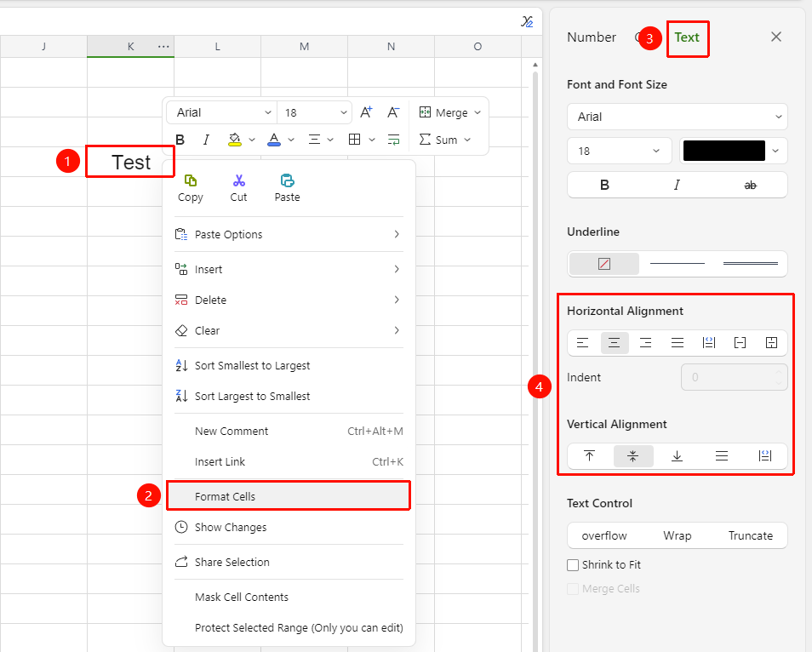The height and width of the screenshot is (652, 812).
Task: Select the last horizontal alignment icon, the split box
Action: point(772,343)
